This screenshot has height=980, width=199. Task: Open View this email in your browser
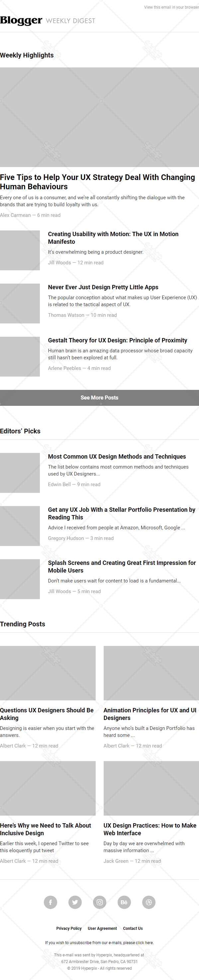pyautogui.click(x=171, y=7)
